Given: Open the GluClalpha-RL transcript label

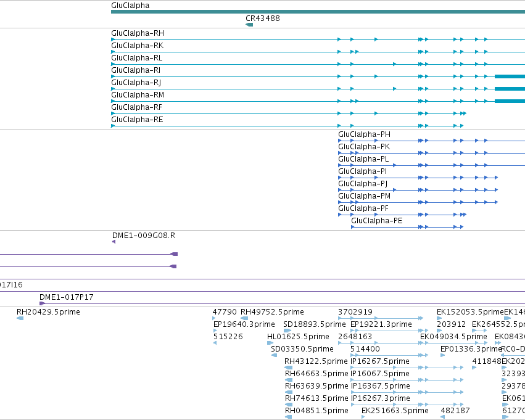Looking at the screenshot, I should point(136,58).
